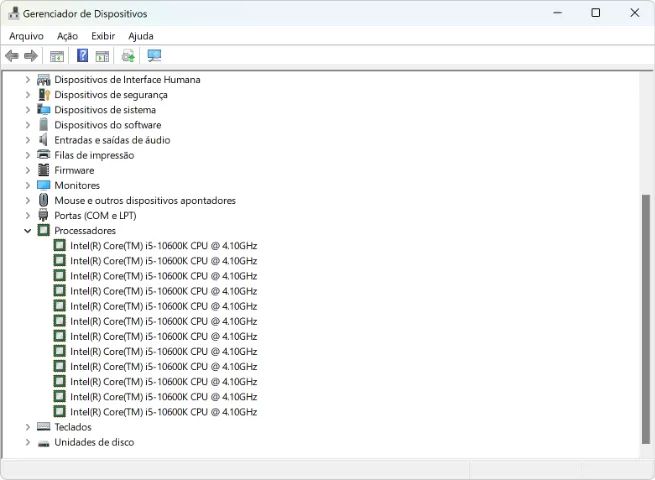Expand the Monitores node
The width and height of the screenshot is (655, 480).
[28, 185]
